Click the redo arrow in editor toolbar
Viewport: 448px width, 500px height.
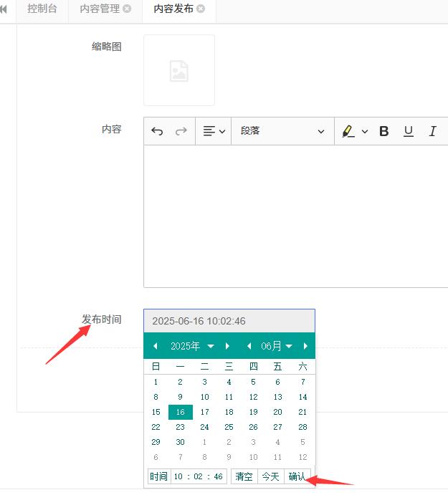pos(181,131)
